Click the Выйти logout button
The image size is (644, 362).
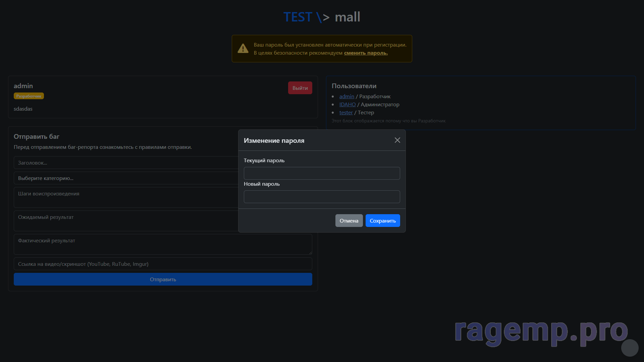click(x=300, y=88)
